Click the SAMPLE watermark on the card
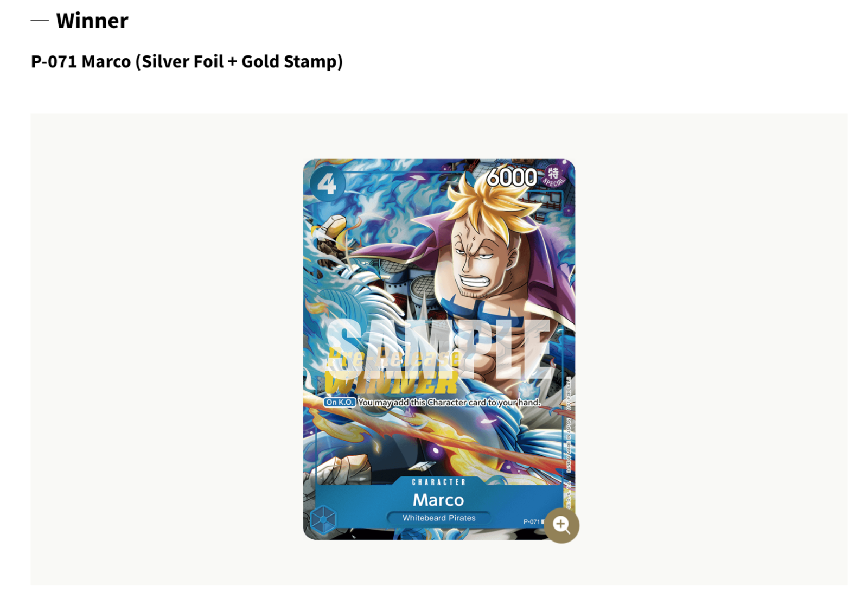 [437, 349]
